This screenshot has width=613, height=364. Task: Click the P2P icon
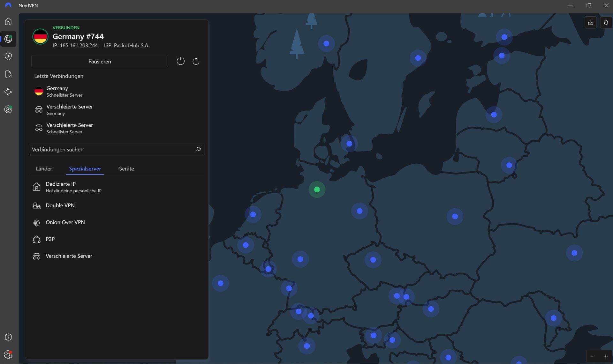(37, 239)
